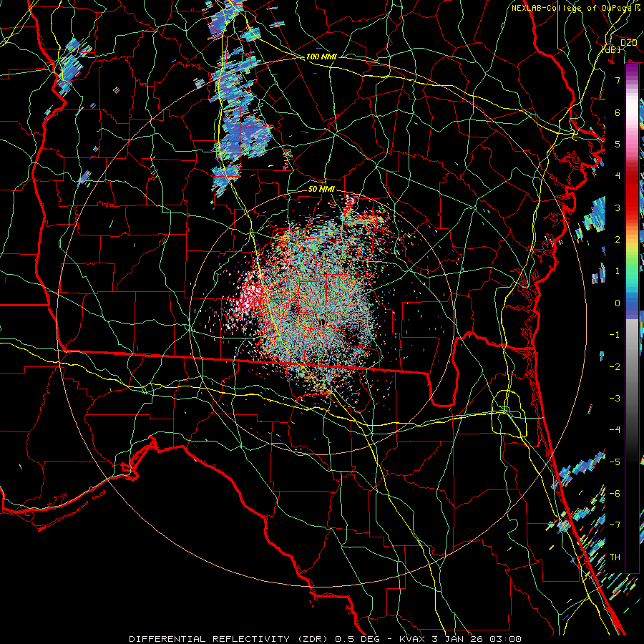Viewport: 644px width, 644px height.
Task: Click the 3 value on color scale
Action: tap(618, 208)
